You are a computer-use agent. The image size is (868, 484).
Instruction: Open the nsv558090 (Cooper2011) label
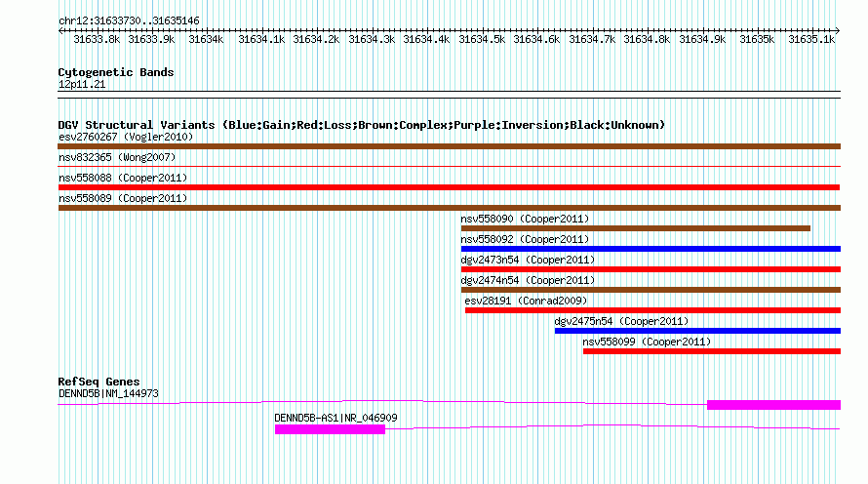pyautogui.click(x=525, y=219)
